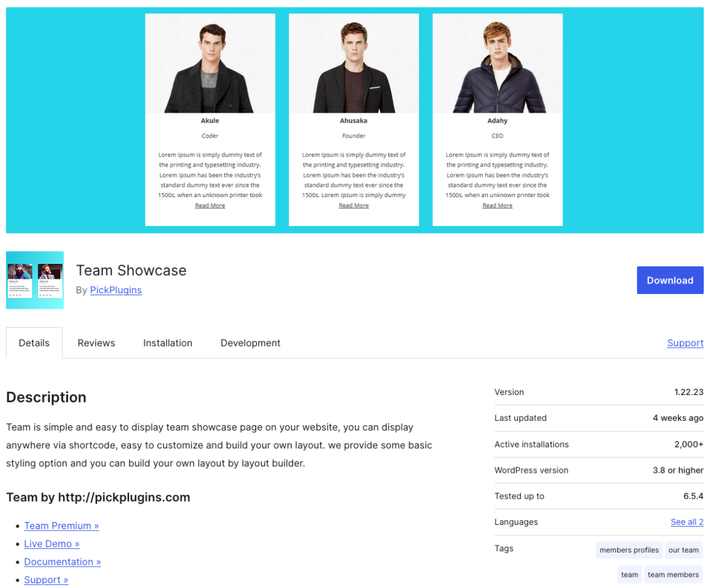Click Read More under Akule card
The width and height of the screenshot is (711, 588).
(210, 206)
